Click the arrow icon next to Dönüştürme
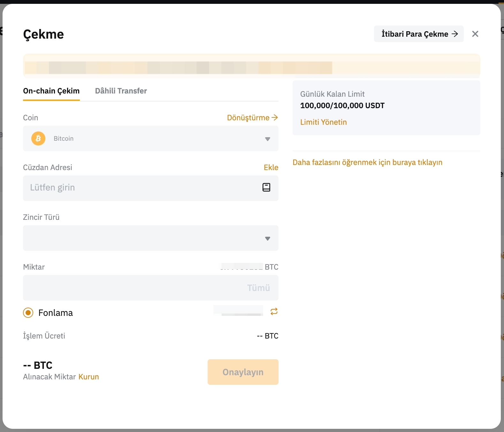Screen dimensions: 504x432 pyautogui.click(x=275, y=118)
